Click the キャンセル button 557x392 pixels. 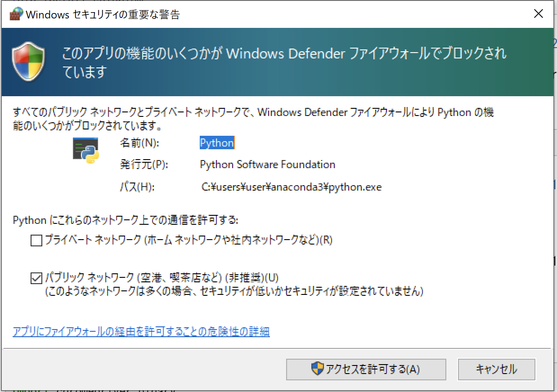point(496,369)
